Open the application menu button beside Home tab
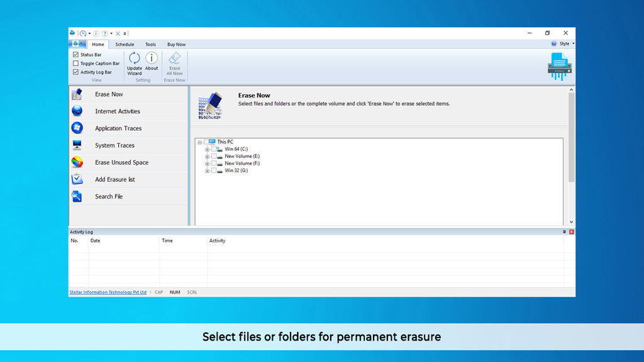Screen dimensions: 644x362 click(78, 44)
